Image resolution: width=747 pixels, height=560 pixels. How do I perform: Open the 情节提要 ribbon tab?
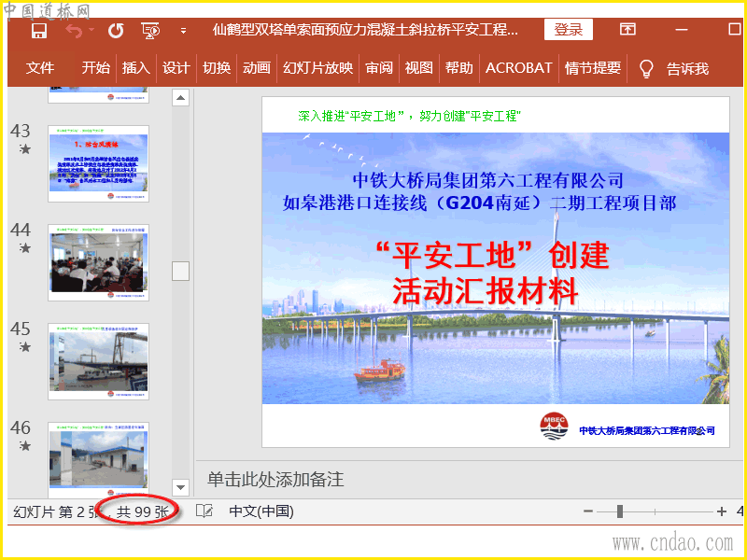(593, 68)
